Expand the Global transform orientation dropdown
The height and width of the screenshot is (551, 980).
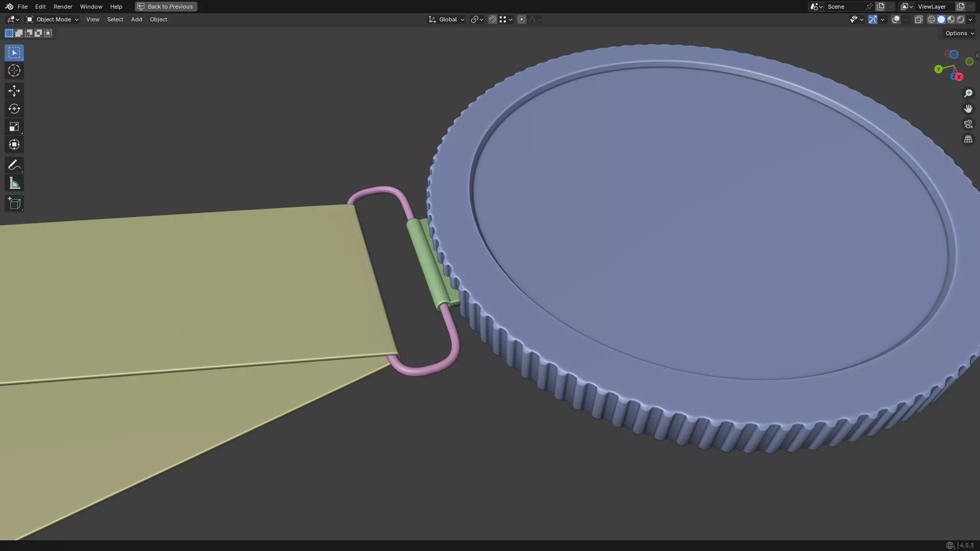tap(447, 19)
